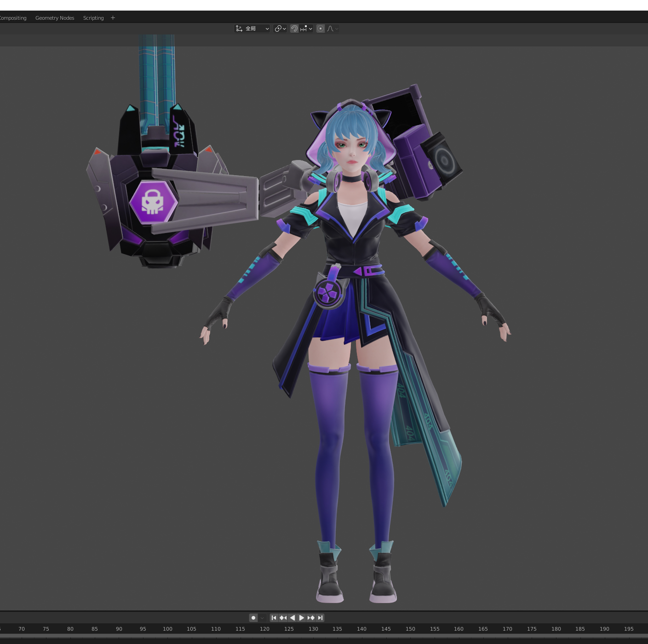Jump to the first frame of animation
Screen dimensions: 648x644
click(274, 618)
